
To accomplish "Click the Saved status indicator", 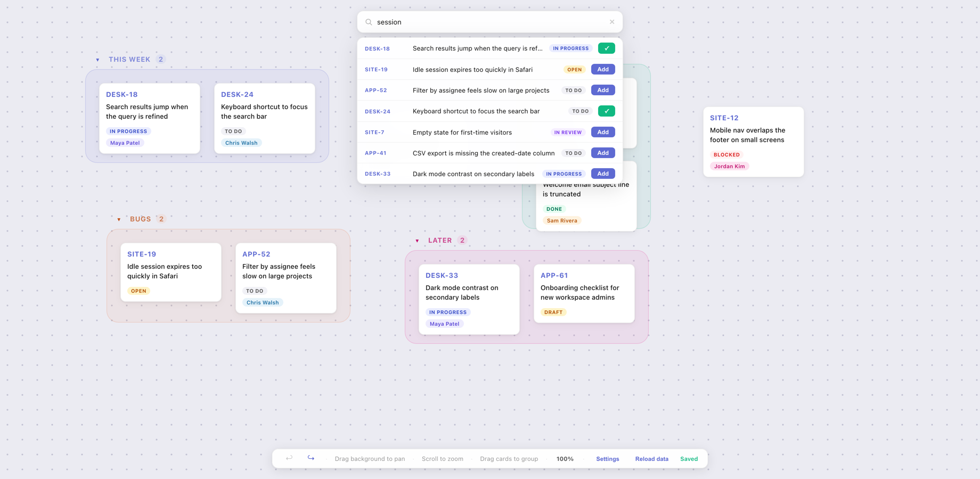I will pyautogui.click(x=689, y=459).
